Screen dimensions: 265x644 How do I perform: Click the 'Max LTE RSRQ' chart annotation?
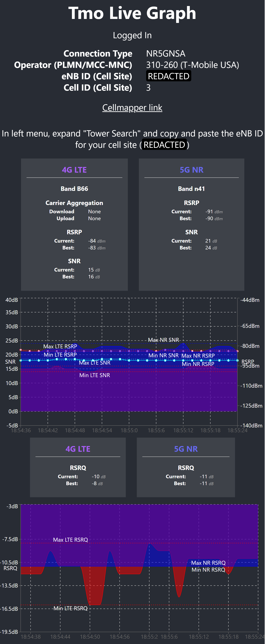(x=70, y=540)
